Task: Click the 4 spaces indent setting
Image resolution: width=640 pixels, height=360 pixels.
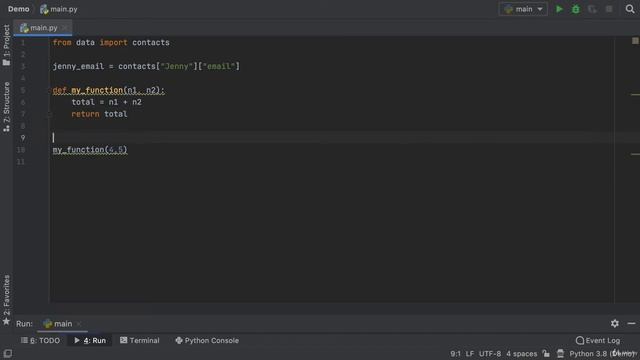Action: coord(522,354)
